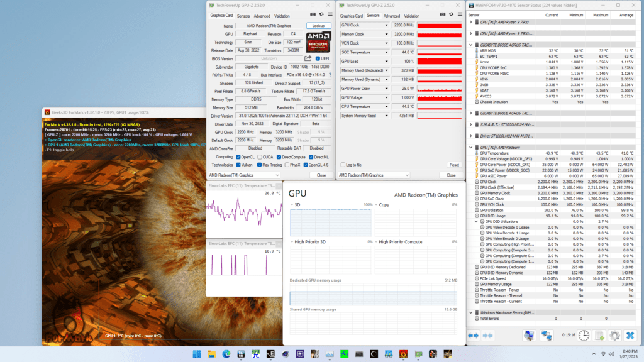Image resolution: width=644 pixels, height=362 pixels.
Task: Click the HWiNFO clock reset icon
Action: tap(584, 336)
